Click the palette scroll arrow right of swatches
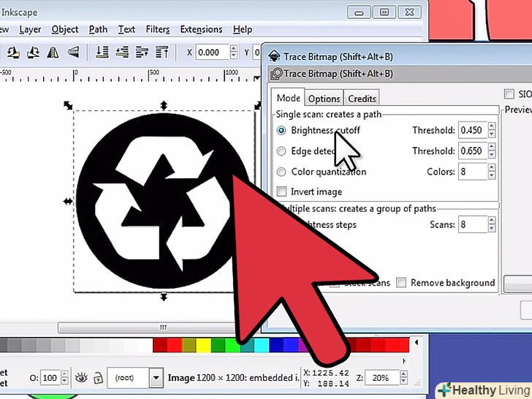 click(x=417, y=343)
